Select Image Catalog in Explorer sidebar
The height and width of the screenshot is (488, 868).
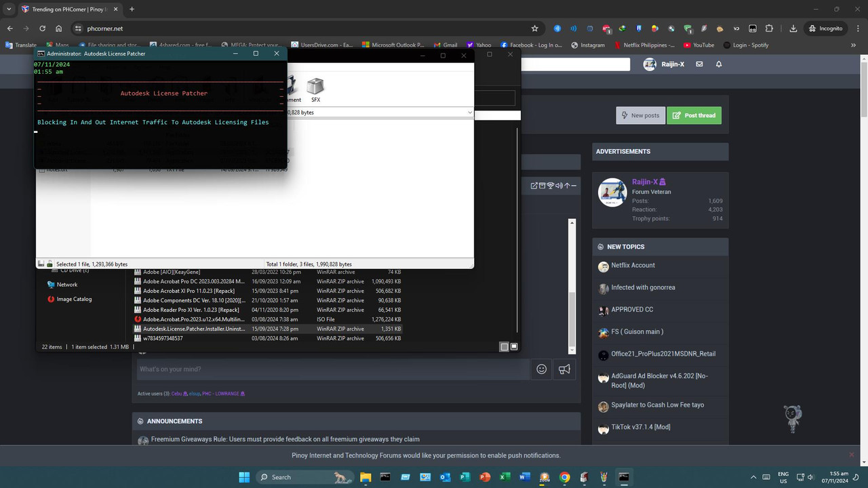(74, 299)
